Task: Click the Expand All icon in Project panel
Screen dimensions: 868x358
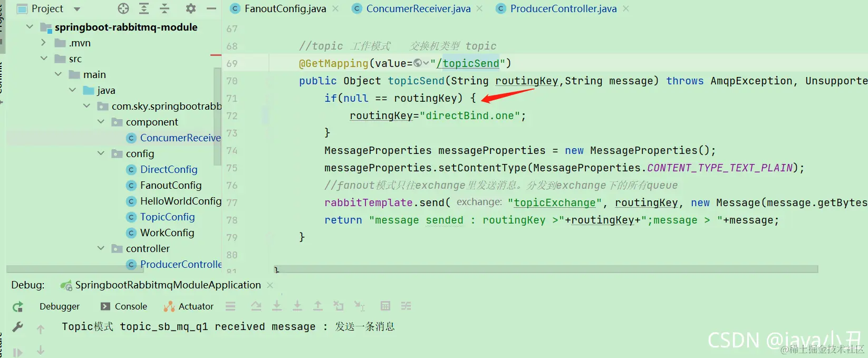Action: coord(144,8)
